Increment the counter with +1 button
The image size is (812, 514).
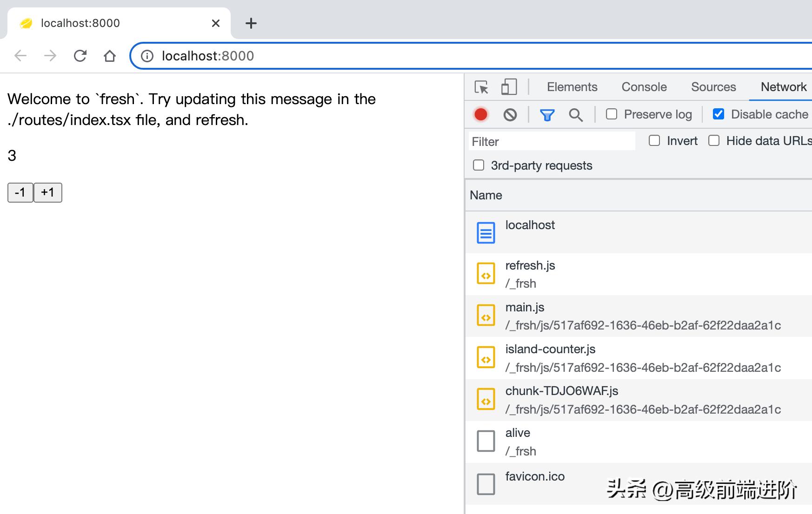pyautogui.click(x=48, y=192)
